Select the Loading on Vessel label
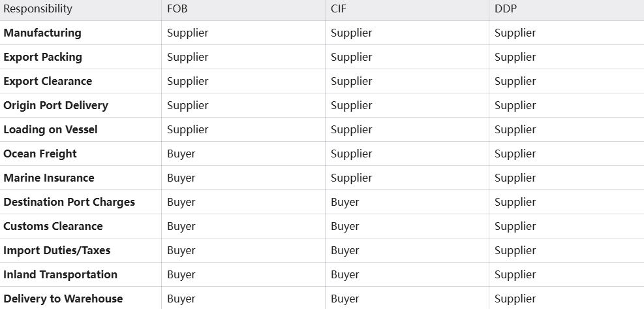Image resolution: width=644 pixels, height=309 pixels. pyautogui.click(x=50, y=129)
